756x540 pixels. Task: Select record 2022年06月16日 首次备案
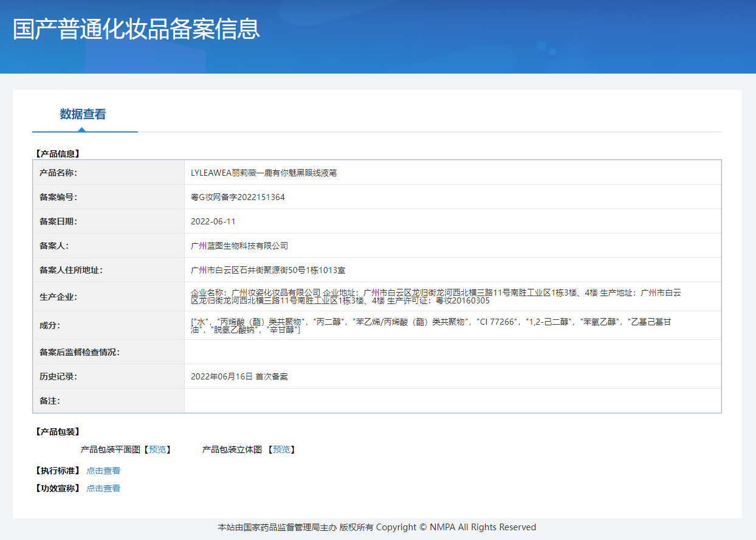coord(239,376)
